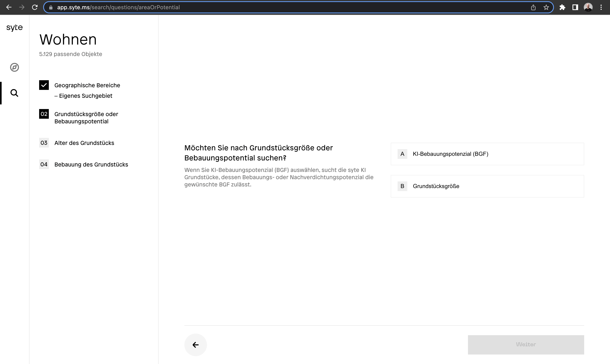Screen dimensions: 610x364
Task: Open the Chrome profile avatar
Action: (588, 7)
